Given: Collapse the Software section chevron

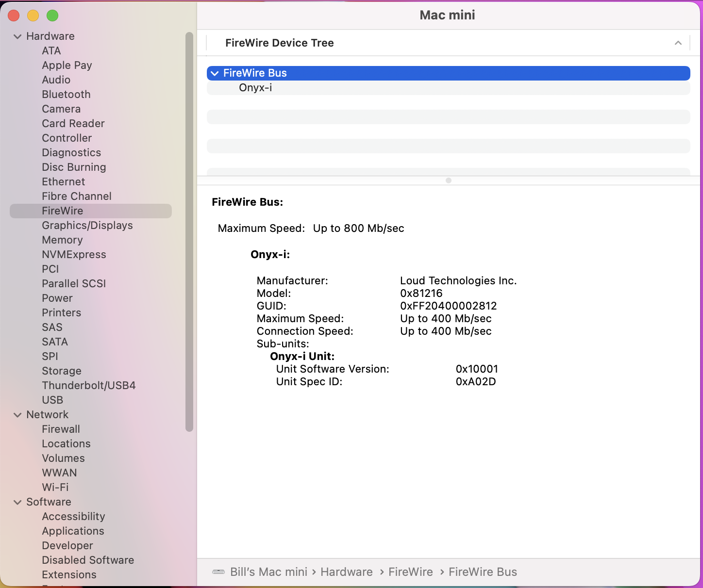Looking at the screenshot, I should click(17, 502).
